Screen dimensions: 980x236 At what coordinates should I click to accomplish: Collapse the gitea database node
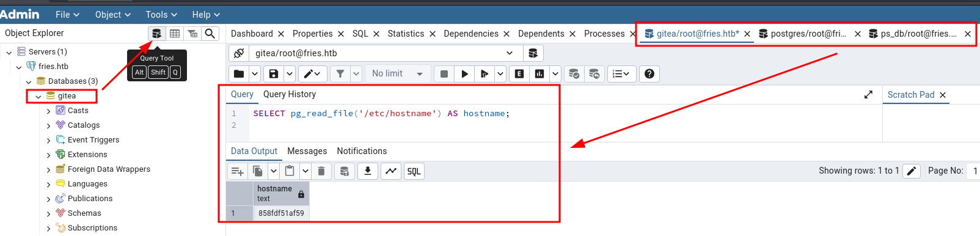click(38, 96)
